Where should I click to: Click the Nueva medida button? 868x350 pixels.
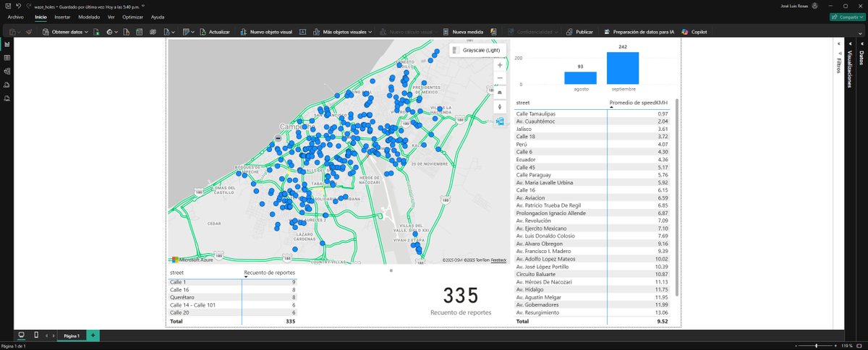coord(464,32)
